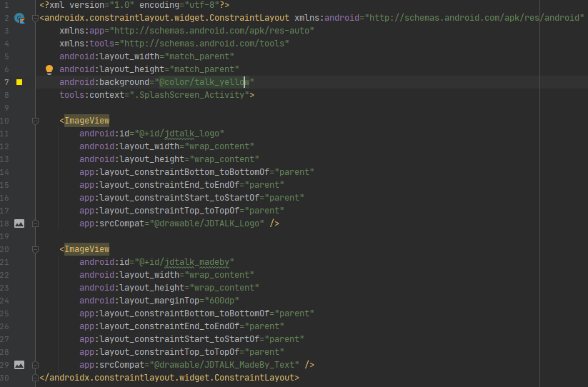
Task: Click the 600dp margin value
Action: (x=221, y=301)
